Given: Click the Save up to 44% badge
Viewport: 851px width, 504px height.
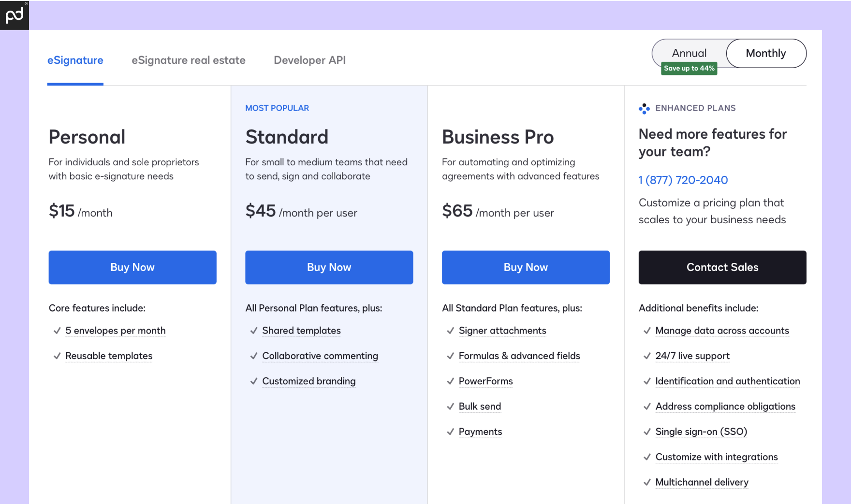Looking at the screenshot, I should 689,68.
